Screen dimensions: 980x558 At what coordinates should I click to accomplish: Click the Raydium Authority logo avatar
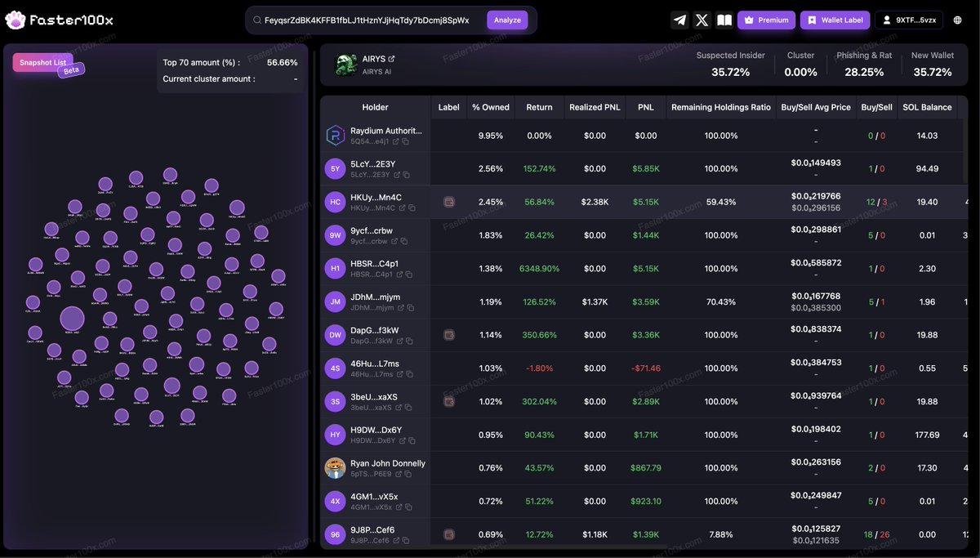coord(335,136)
